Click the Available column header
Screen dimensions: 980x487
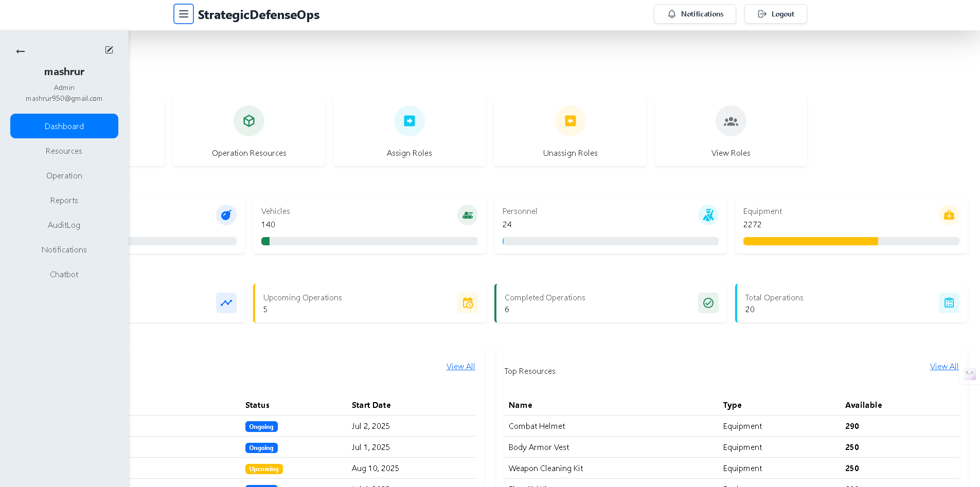[863, 405]
